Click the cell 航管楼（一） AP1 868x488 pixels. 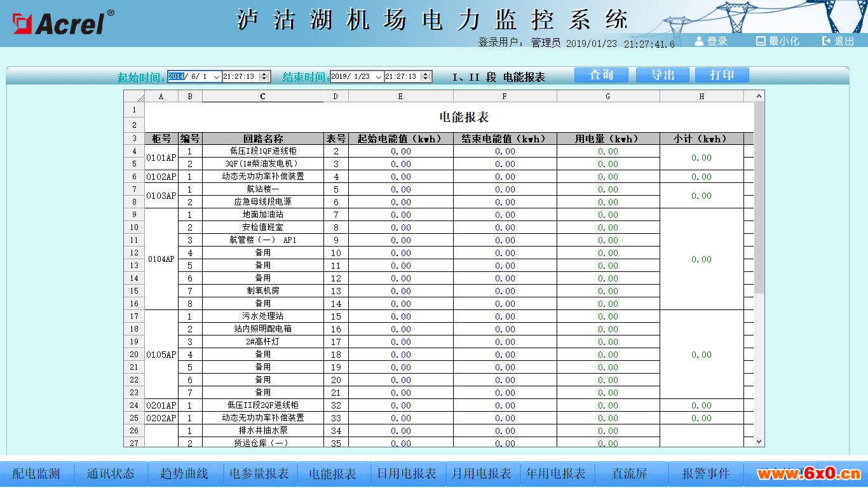point(263,240)
